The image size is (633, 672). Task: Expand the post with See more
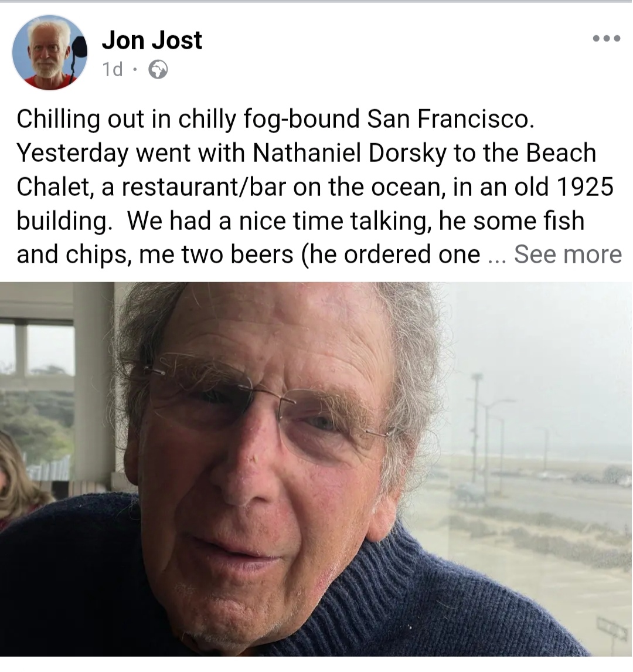click(x=567, y=254)
